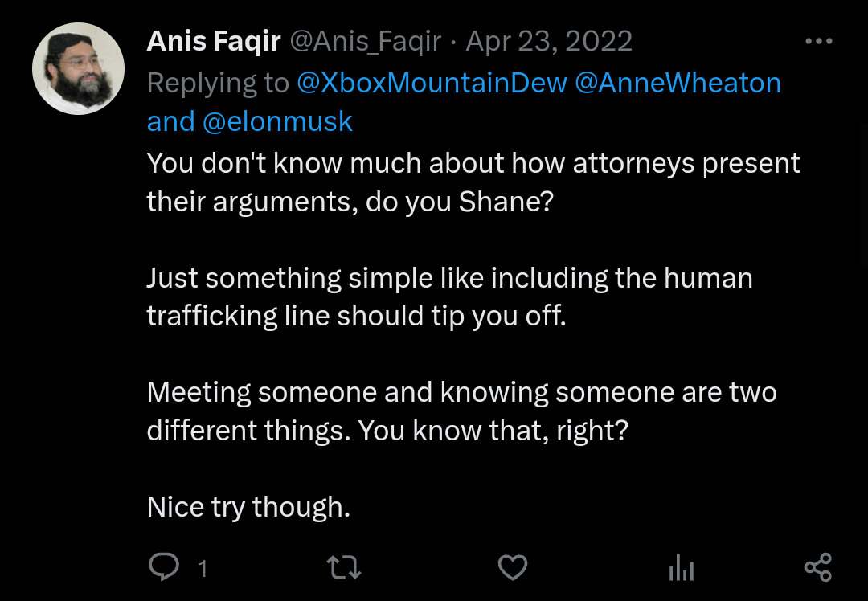Open the three-dot more options menu
Viewport: 868px width, 601px height.
tap(819, 41)
